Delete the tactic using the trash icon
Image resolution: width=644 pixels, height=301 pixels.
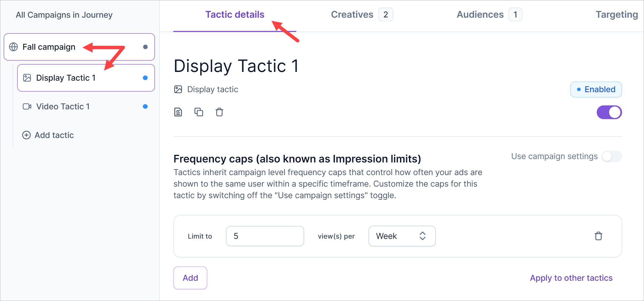(219, 112)
